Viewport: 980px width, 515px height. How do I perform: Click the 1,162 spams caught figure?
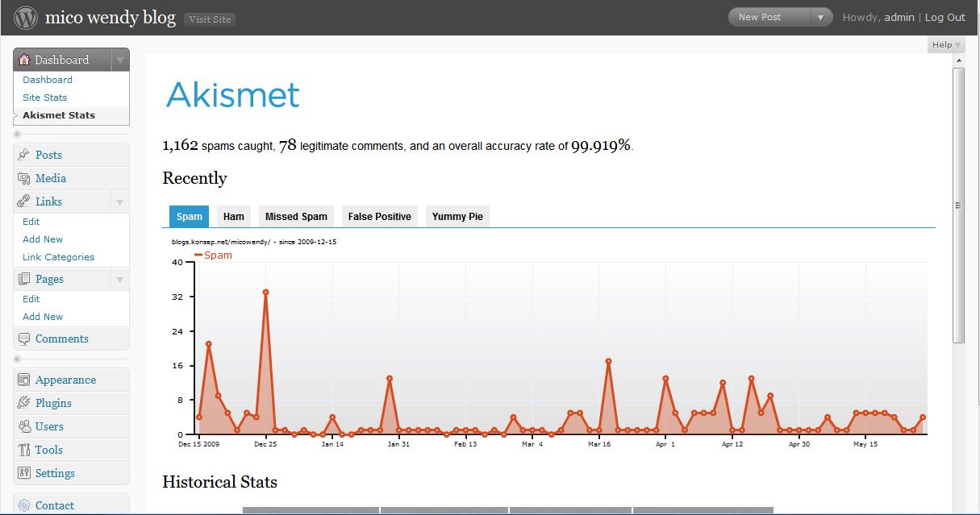[181, 146]
